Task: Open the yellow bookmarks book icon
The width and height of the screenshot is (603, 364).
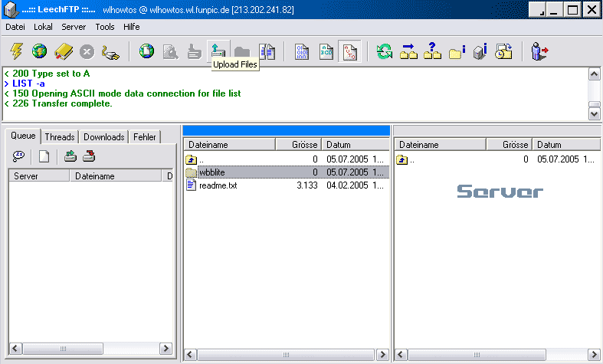Action: point(64,51)
